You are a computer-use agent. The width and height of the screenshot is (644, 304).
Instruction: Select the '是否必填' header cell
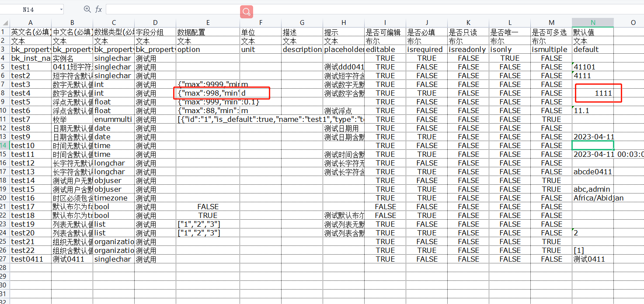point(427,32)
